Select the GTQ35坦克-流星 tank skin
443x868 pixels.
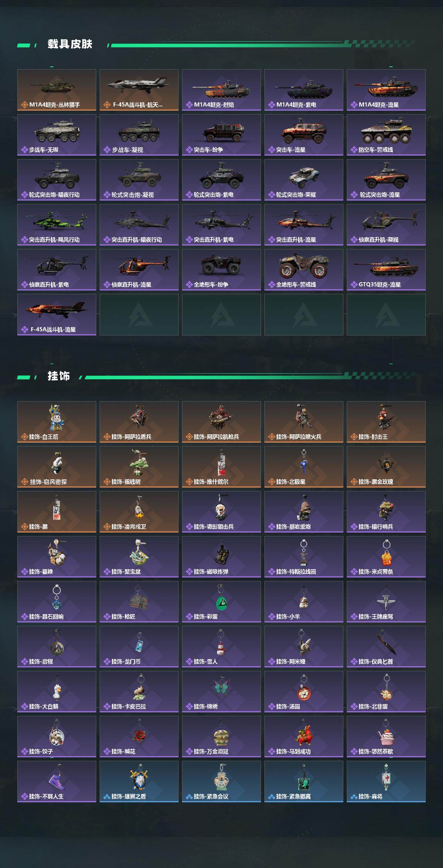[386, 270]
